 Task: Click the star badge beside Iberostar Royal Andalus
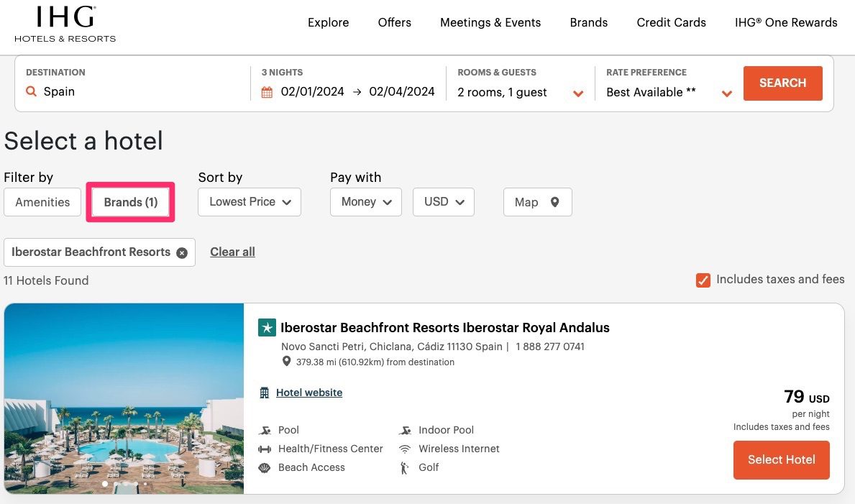point(267,327)
